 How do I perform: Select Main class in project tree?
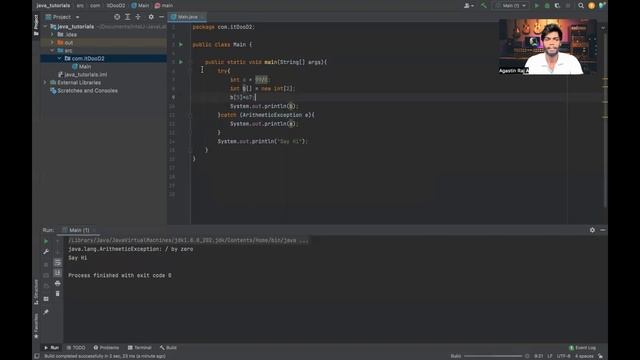coord(81,67)
